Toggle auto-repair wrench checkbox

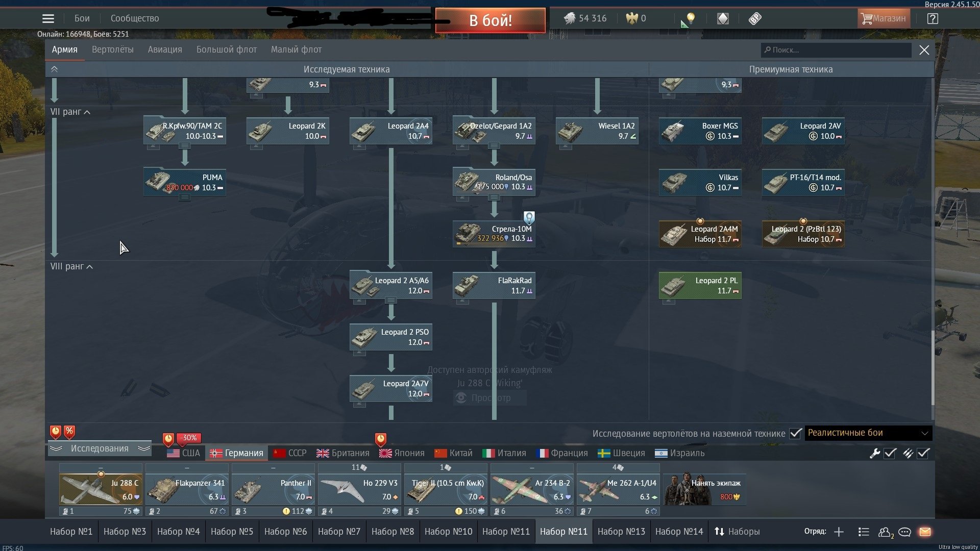point(890,453)
